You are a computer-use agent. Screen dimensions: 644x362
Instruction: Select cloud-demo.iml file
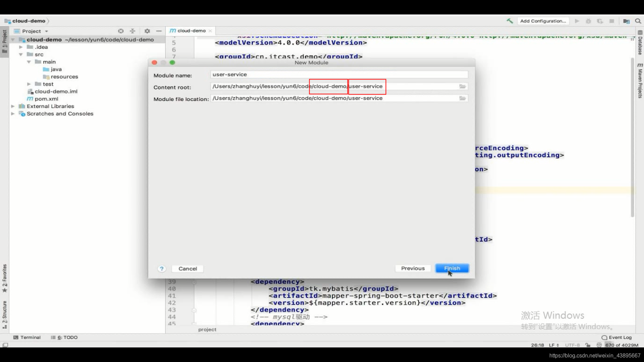52,91
